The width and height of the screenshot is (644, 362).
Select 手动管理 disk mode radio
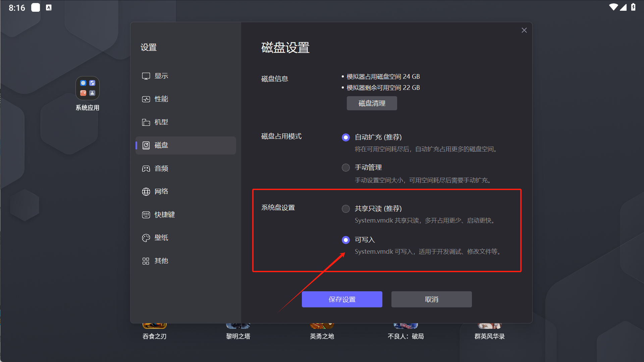[x=346, y=168]
